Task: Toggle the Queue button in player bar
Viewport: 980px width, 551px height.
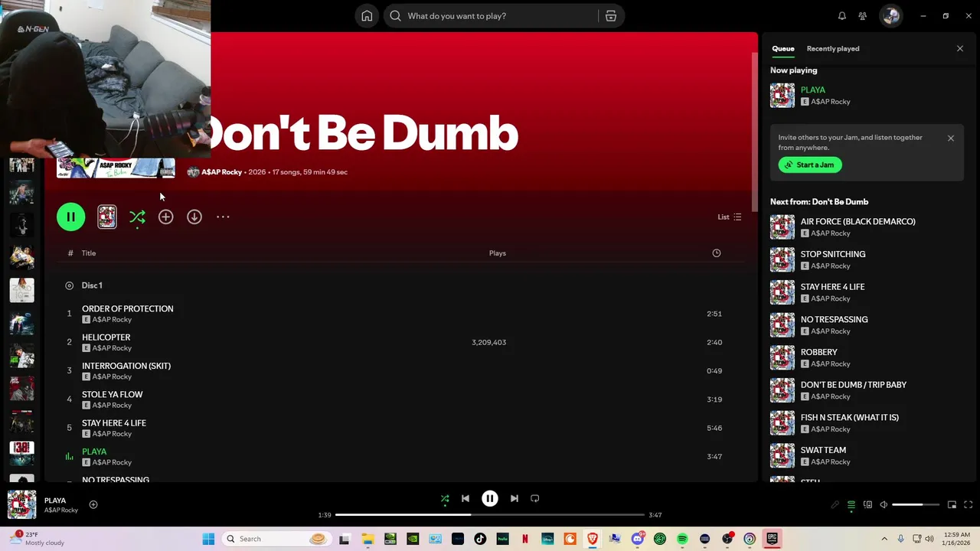Action: pyautogui.click(x=851, y=505)
